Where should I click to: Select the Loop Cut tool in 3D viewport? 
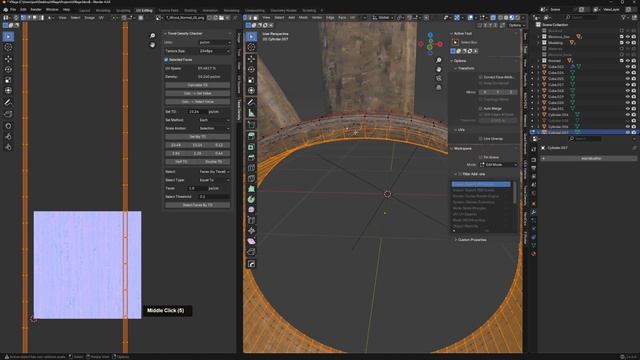[x=251, y=168]
